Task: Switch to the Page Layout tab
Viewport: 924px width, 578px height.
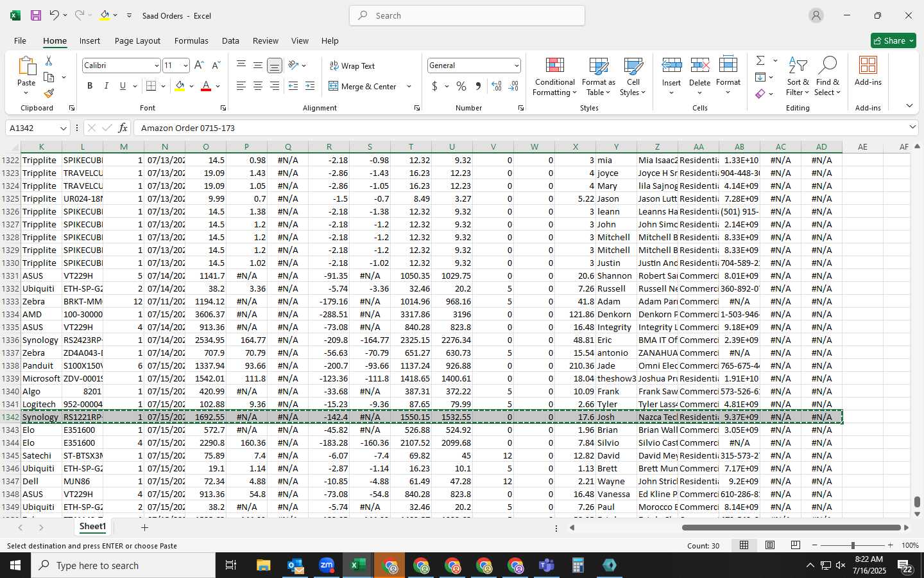Action: (137, 40)
